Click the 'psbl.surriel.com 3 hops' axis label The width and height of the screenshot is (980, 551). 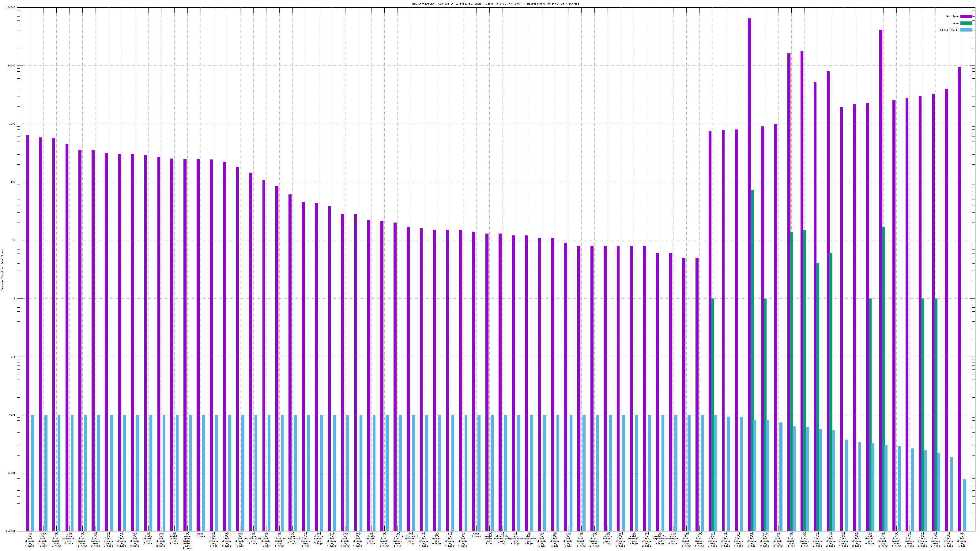633,539
